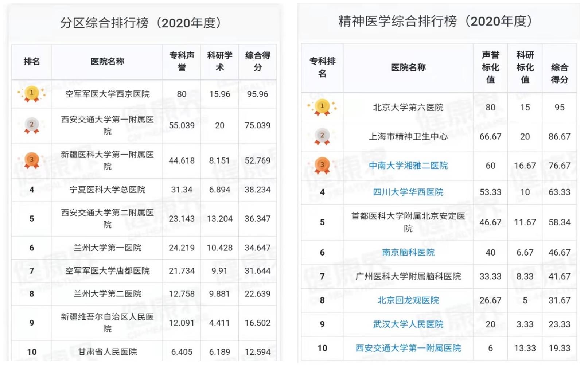Click the 53.33 reputation value
Image resolution: width=588 pixels, height=366 pixels.
491,192
